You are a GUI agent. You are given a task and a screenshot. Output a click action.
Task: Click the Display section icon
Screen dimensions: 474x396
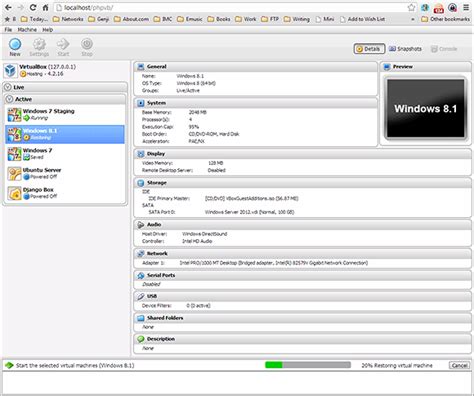[141, 154]
